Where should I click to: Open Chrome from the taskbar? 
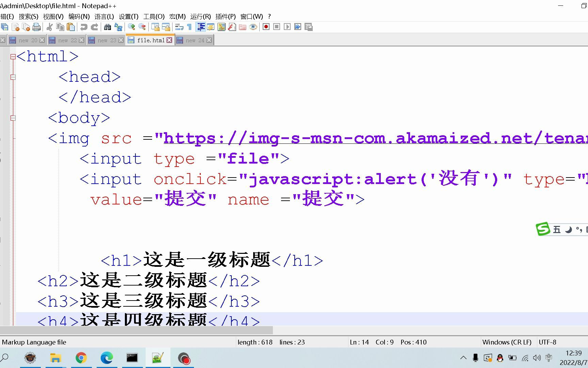click(x=81, y=358)
